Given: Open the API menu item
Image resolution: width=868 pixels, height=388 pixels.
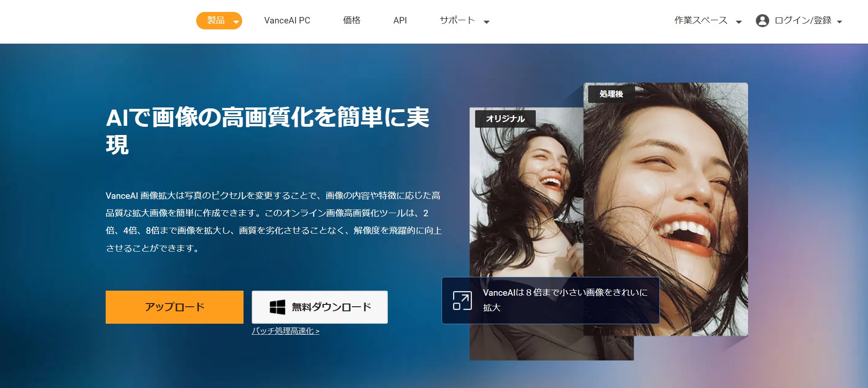Looking at the screenshot, I should (400, 21).
